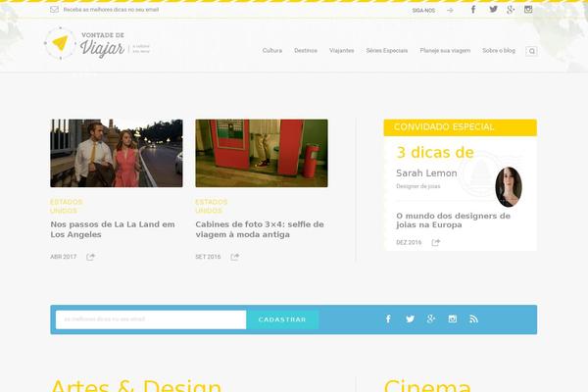588x392 pixels.
Task: Open the Sobre o blog menu
Action: point(499,50)
